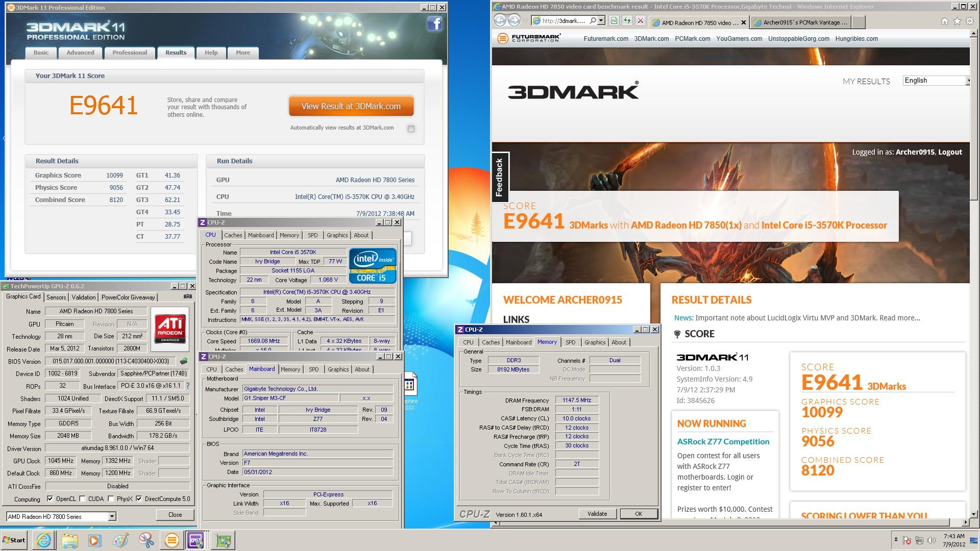Click the Close button in GPU-Z
The width and height of the screenshot is (980, 551).
175,515
